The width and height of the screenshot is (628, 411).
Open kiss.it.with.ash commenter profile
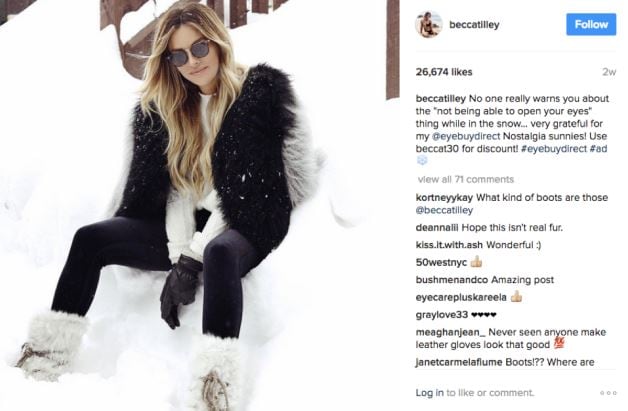(449, 245)
